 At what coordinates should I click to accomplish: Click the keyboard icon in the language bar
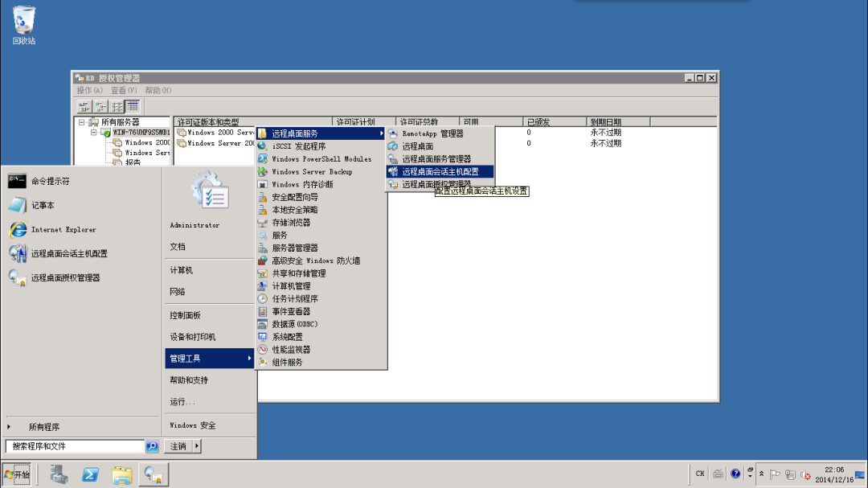click(718, 474)
